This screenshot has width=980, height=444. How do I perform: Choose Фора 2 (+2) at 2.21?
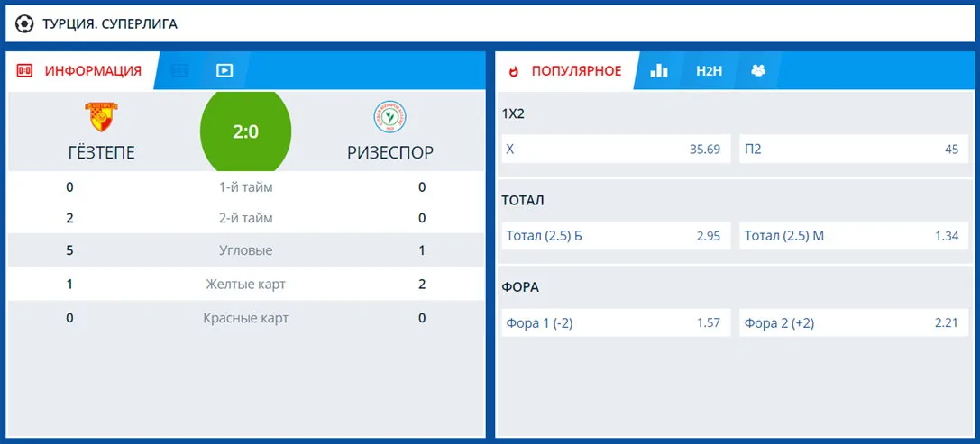point(851,322)
